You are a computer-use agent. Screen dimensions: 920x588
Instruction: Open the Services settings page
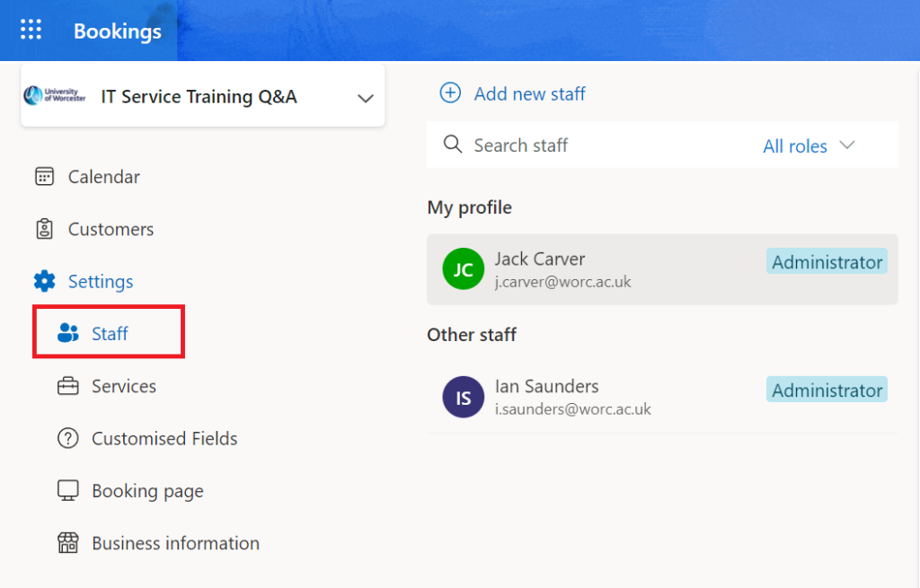[123, 386]
